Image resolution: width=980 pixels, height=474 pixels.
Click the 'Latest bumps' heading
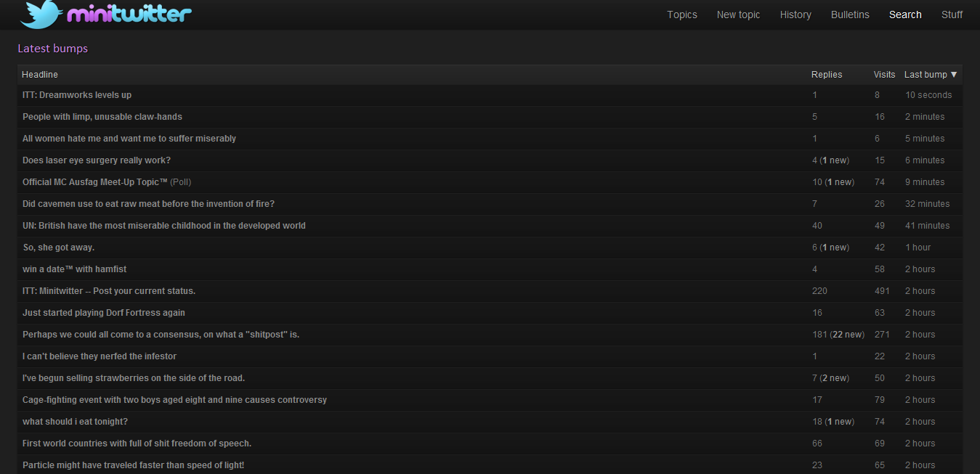click(x=52, y=49)
